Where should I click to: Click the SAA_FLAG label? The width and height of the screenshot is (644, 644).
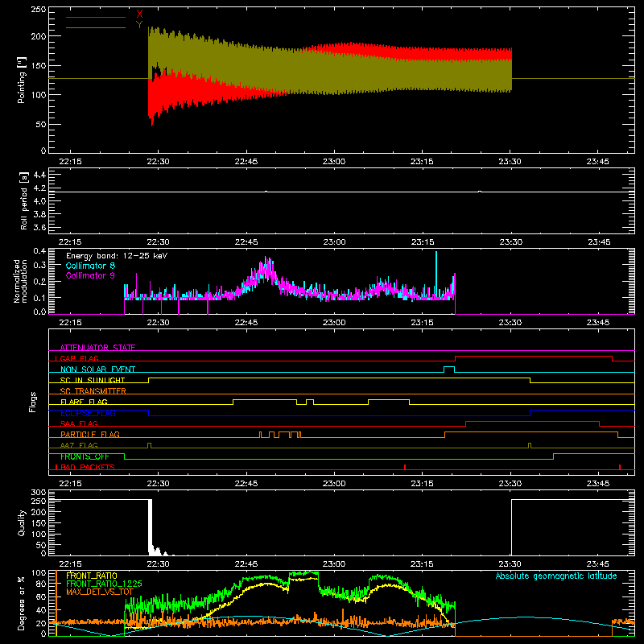79,424
